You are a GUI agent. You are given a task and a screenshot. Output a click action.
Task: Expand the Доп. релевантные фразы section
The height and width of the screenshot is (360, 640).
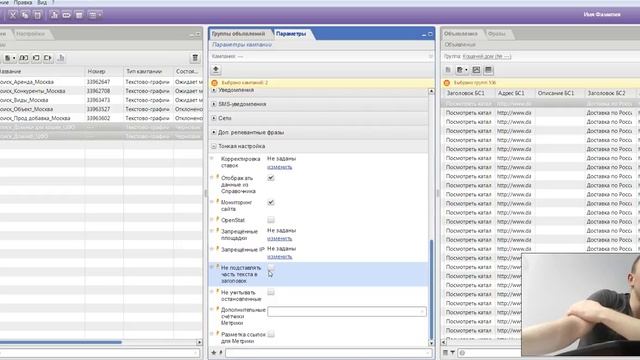coord(214,133)
